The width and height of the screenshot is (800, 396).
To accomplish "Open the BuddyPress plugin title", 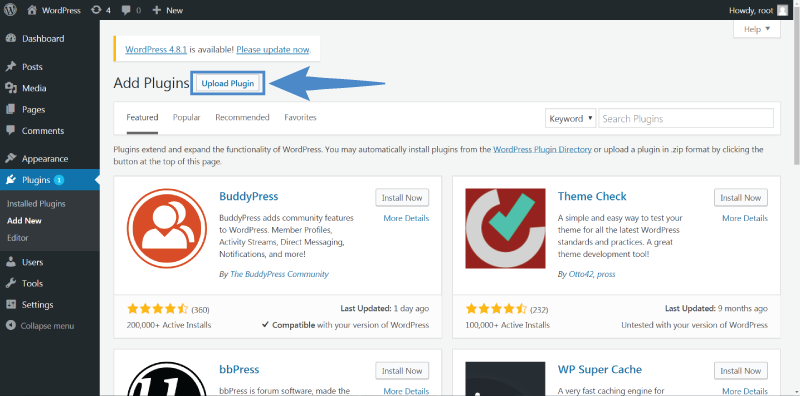I will [248, 196].
